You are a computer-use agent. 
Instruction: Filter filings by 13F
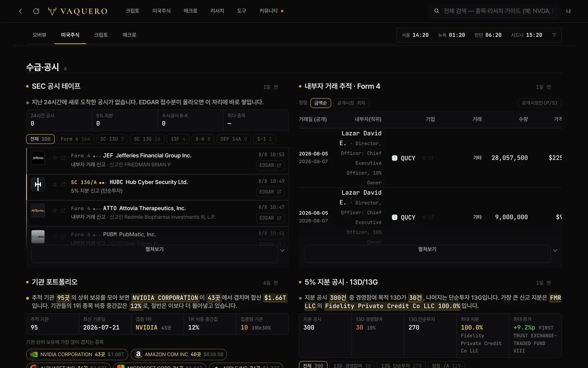pyautogui.click(x=178, y=139)
